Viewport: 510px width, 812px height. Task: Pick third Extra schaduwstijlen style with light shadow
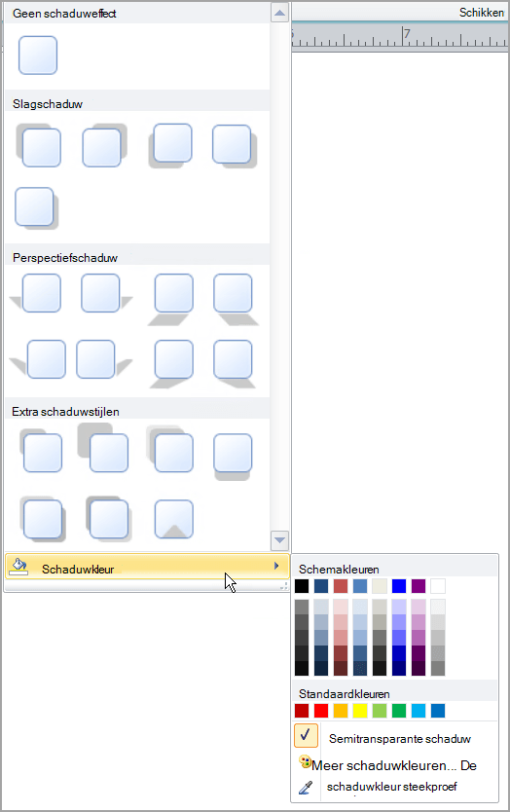[169, 449]
